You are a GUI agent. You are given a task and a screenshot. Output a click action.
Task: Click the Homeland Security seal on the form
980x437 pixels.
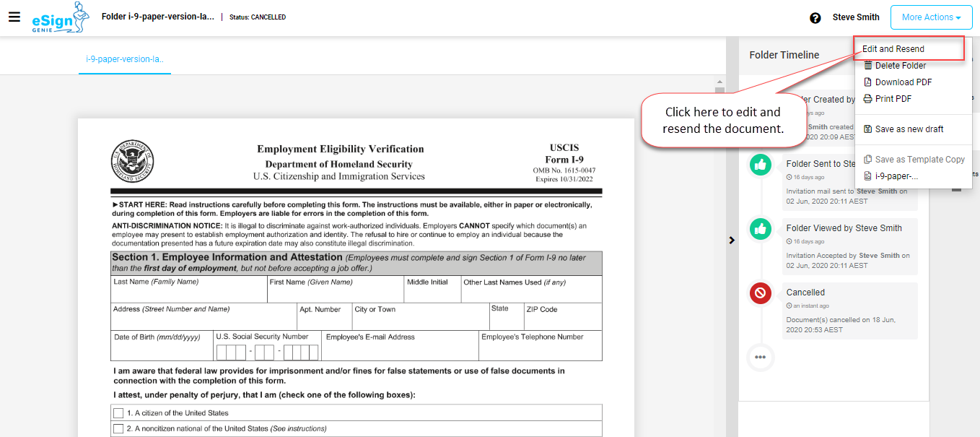point(132,161)
